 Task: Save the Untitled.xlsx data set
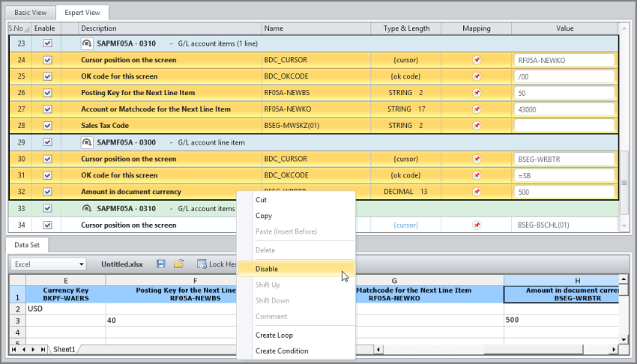(x=161, y=264)
